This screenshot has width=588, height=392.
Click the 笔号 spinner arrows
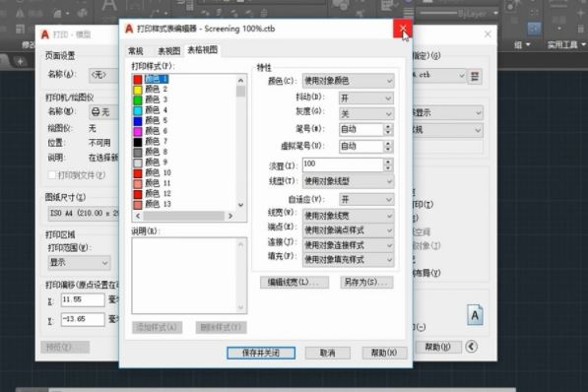coord(388,129)
